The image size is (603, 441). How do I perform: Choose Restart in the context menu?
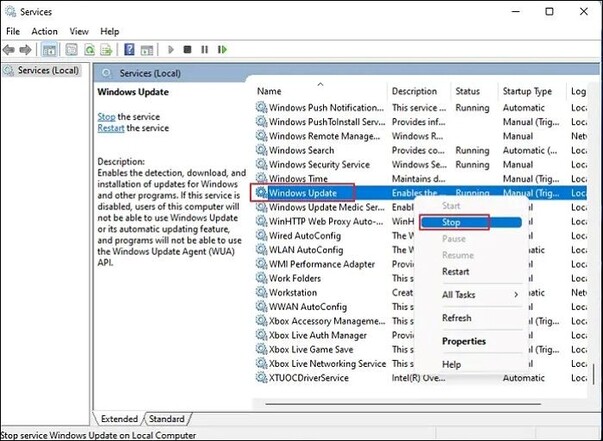tap(455, 271)
